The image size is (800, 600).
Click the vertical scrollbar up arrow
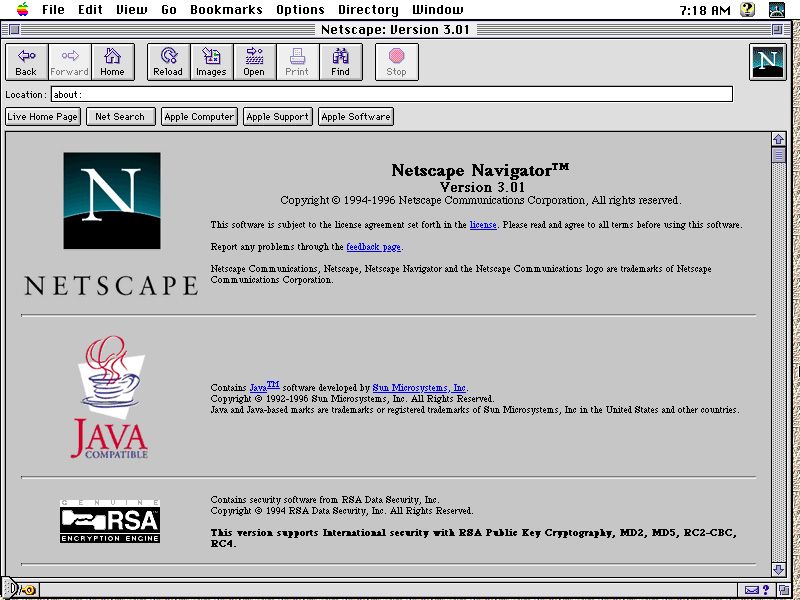pyautogui.click(x=778, y=139)
